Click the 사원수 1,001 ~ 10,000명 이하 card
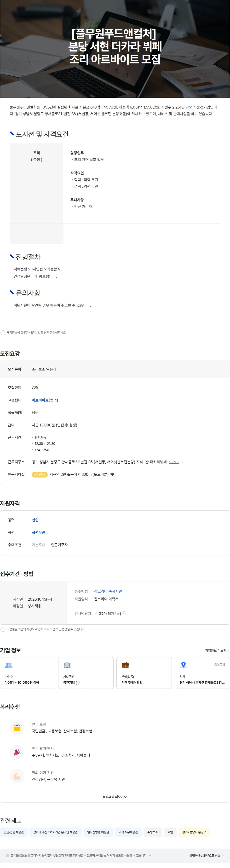The width and height of the screenshot is (230, 868). (x=28, y=673)
